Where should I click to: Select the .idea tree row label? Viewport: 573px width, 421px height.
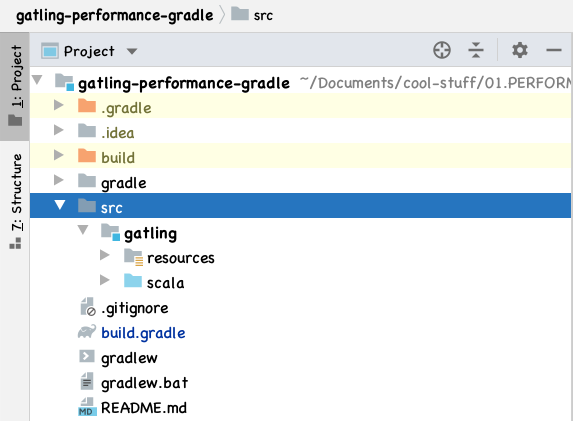click(118, 133)
